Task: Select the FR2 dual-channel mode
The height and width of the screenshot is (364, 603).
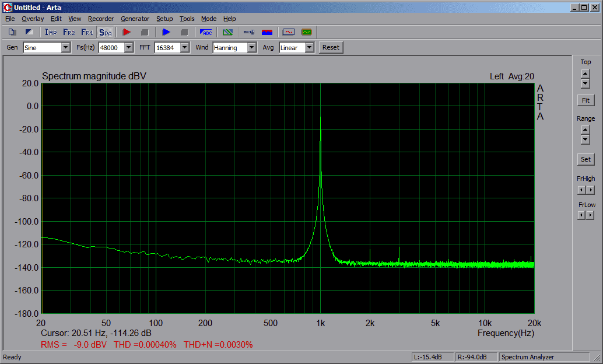Action: (x=69, y=32)
